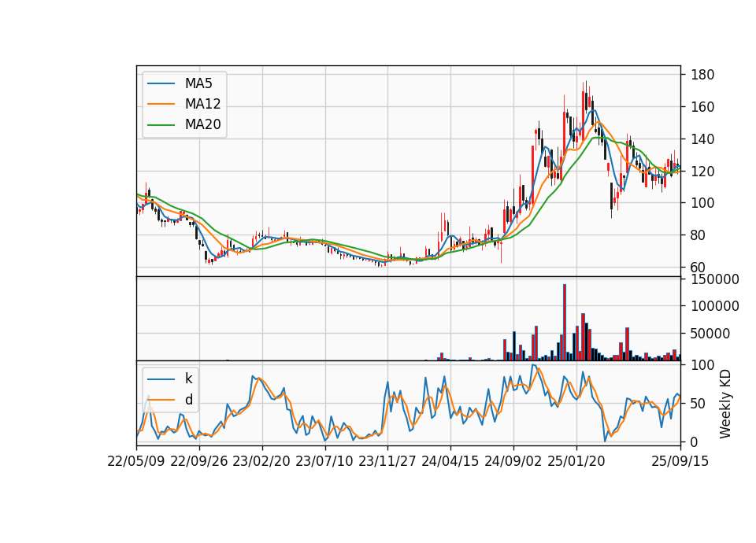Click the MA12 legend label
Image resolution: width=756 pixels, height=543 pixels.
[x=202, y=104]
